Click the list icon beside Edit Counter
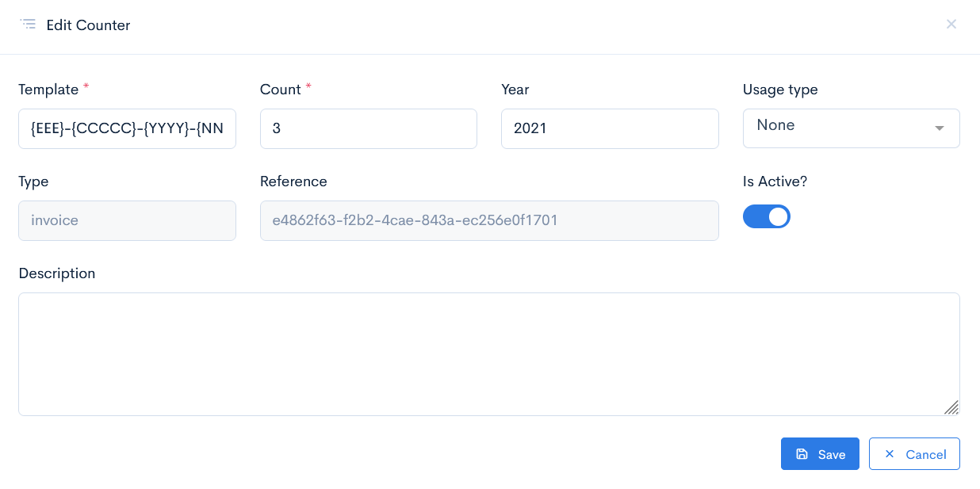 click(x=28, y=25)
